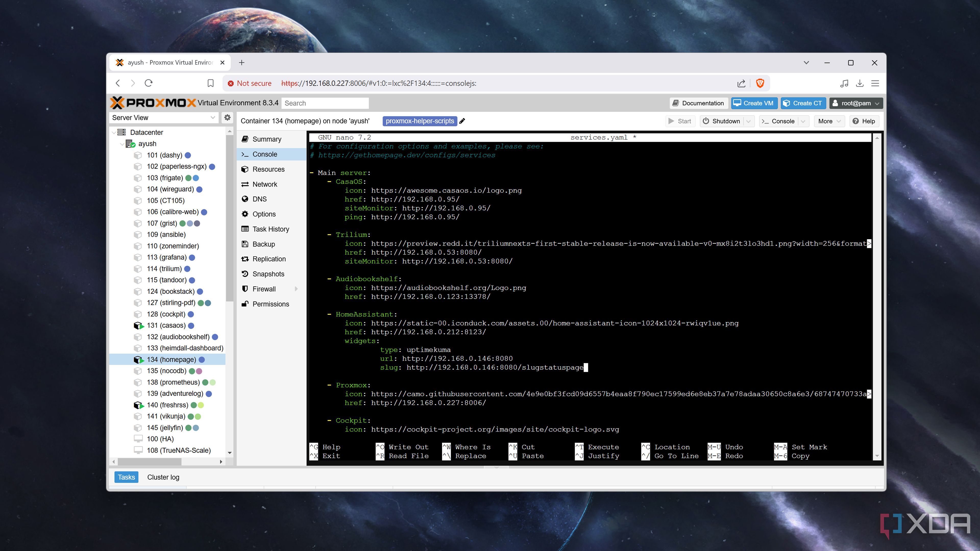Viewport: 980px width, 551px height.
Task: Collapse the Datacenter tree node
Action: tap(114, 132)
